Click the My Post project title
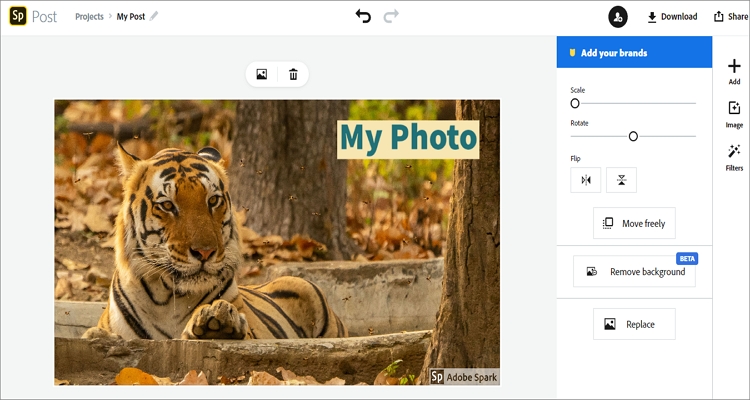Viewport: 750px width, 400px height. (131, 16)
